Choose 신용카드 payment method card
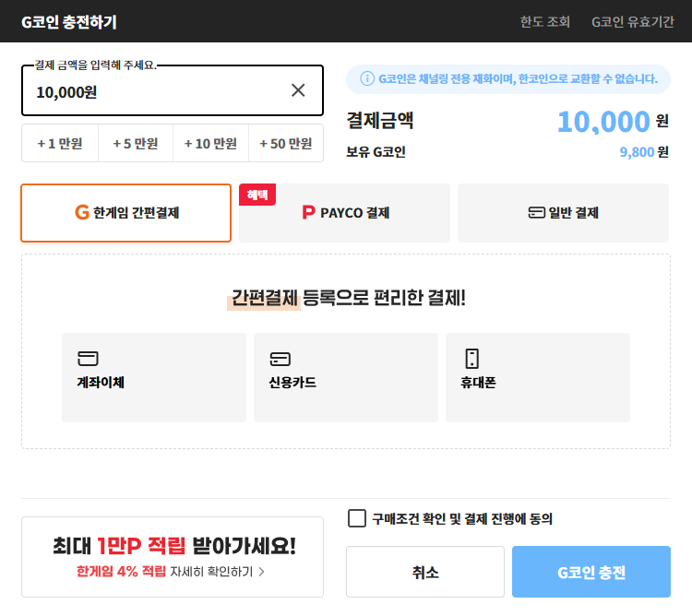This screenshot has width=692, height=616. coord(346,377)
